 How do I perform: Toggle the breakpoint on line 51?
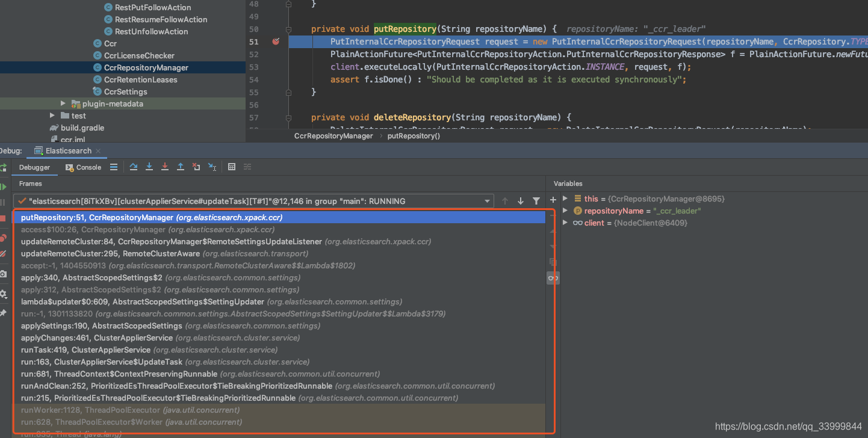pyautogui.click(x=276, y=42)
